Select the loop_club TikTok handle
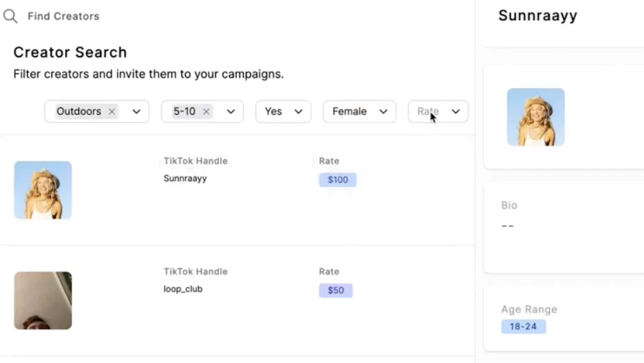Image resolution: width=644 pixels, height=363 pixels. (x=184, y=289)
